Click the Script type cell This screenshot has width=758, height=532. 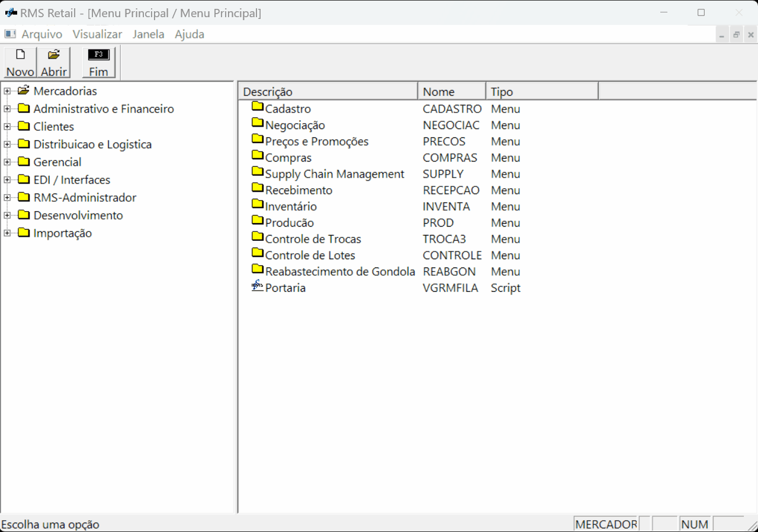[506, 288]
